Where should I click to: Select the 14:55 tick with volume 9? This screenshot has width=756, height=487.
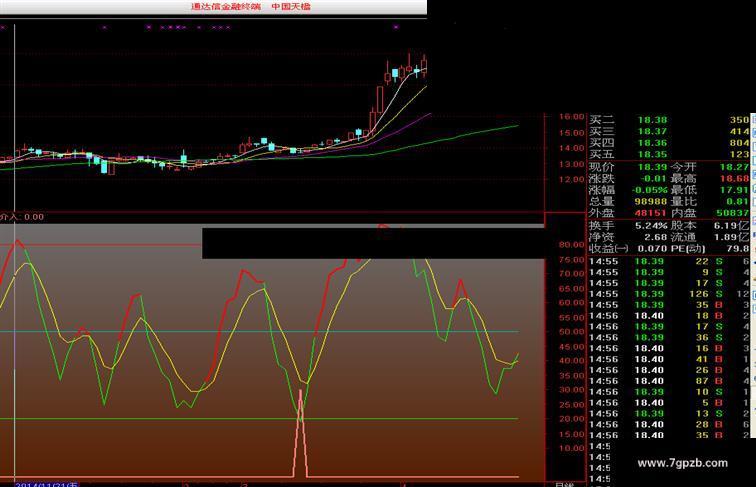click(x=668, y=272)
